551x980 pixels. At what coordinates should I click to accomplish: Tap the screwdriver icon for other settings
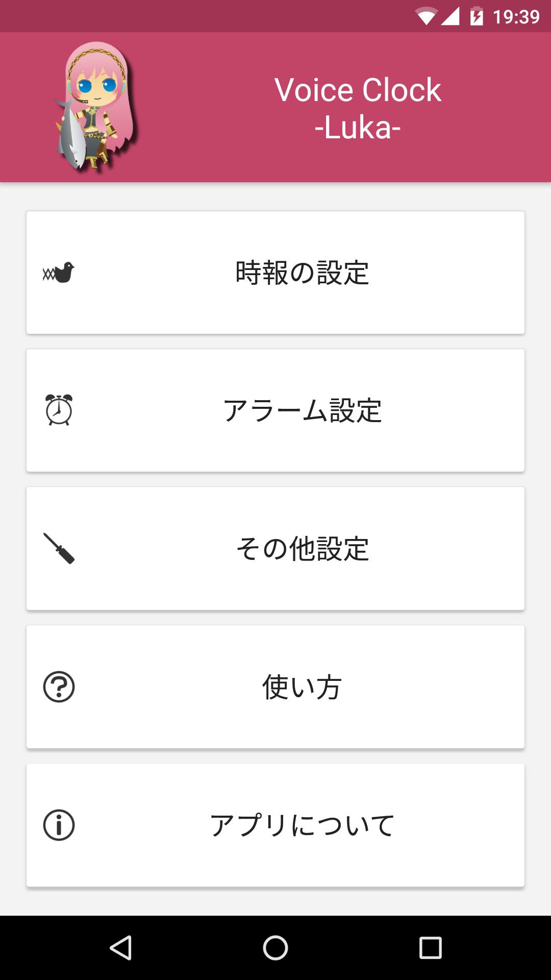tap(59, 548)
